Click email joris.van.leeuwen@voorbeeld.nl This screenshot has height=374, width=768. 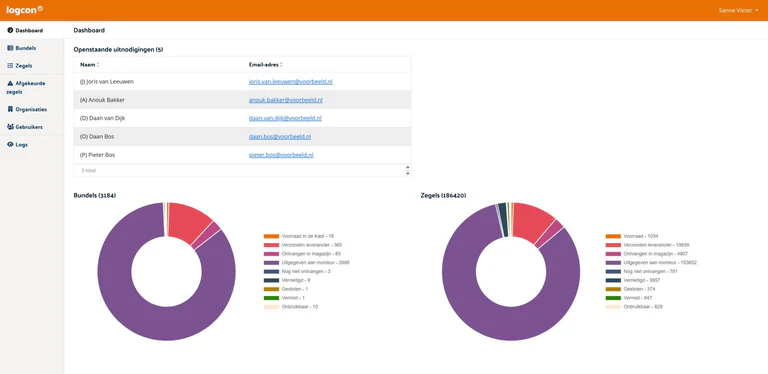pyautogui.click(x=290, y=82)
